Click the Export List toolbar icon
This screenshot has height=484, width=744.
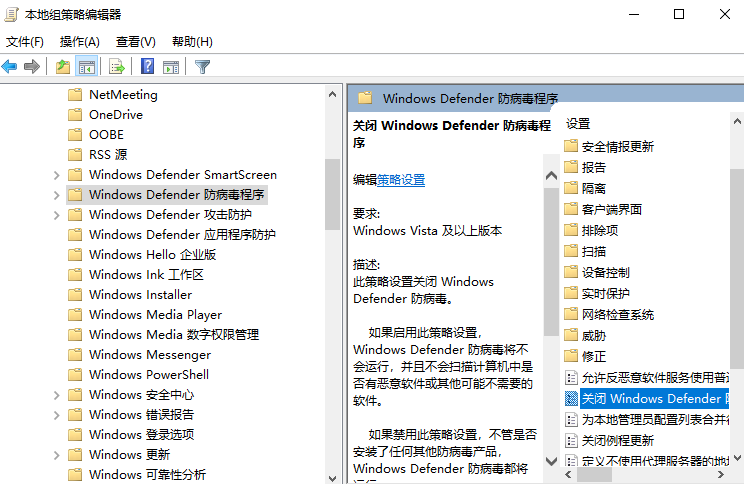[117, 67]
